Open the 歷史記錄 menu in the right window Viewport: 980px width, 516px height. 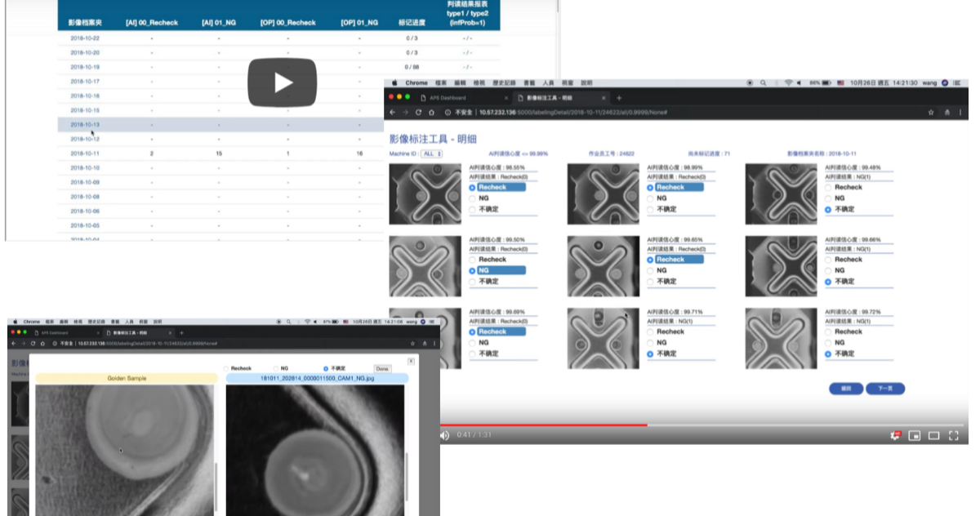click(x=505, y=83)
